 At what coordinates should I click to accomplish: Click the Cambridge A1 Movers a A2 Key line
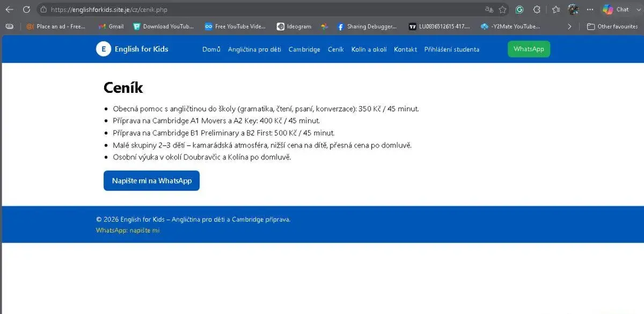pos(216,121)
